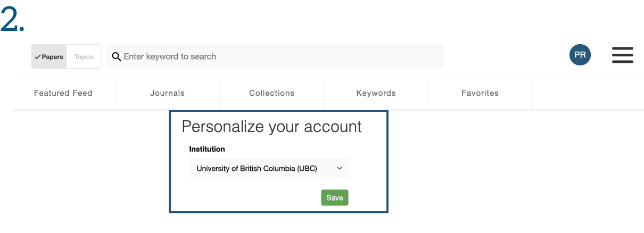Screen dimensions: 644x233
Task: Switch to the Collections tab
Action: [x=272, y=93]
